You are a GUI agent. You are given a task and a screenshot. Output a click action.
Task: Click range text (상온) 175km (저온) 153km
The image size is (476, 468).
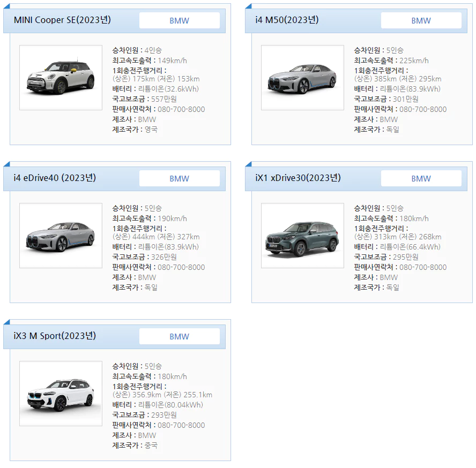156,79
